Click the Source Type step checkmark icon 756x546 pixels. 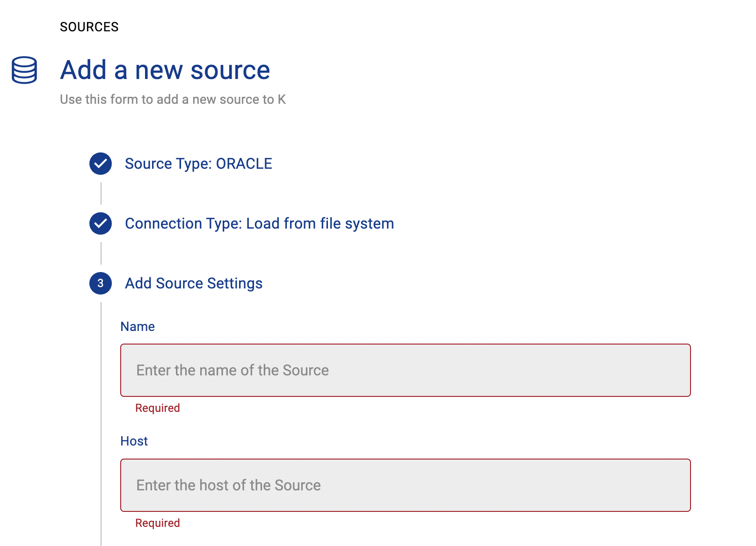(101, 164)
